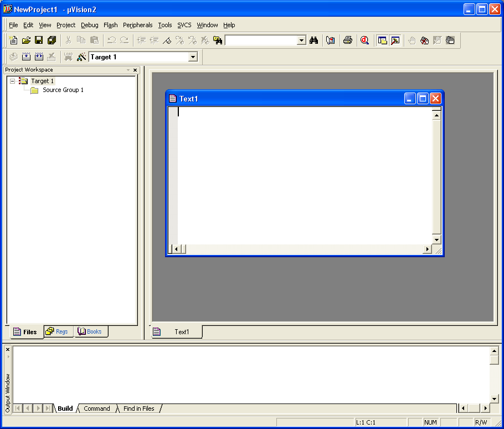
Task: Open the Target 1 dropdown arrow
Action: pos(193,57)
